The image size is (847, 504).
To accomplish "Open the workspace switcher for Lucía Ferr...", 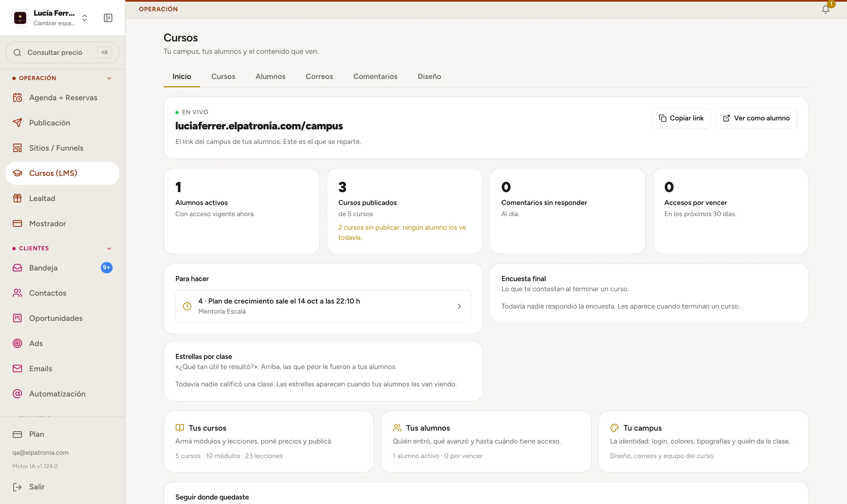I will (x=50, y=18).
